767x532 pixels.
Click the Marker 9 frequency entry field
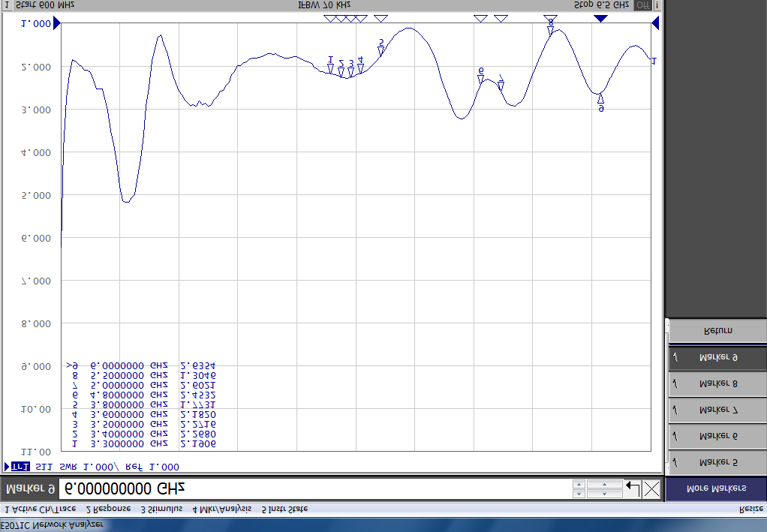(x=315, y=489)
